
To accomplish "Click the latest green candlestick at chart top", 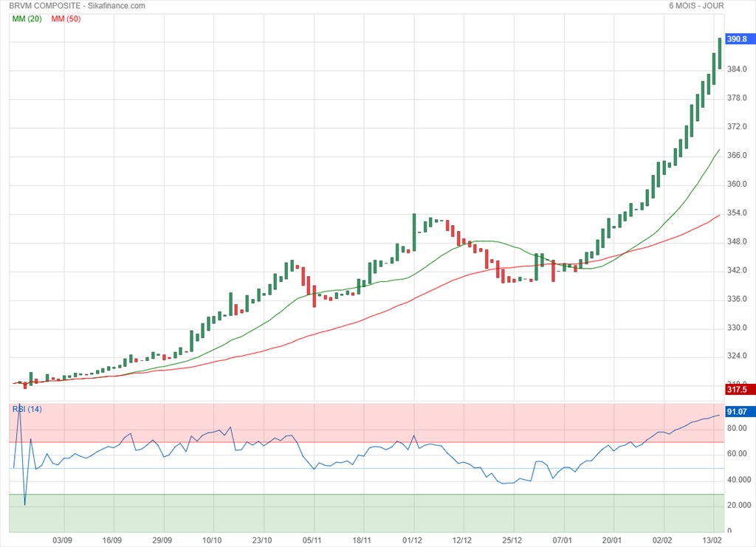I will tap(720, 53).
